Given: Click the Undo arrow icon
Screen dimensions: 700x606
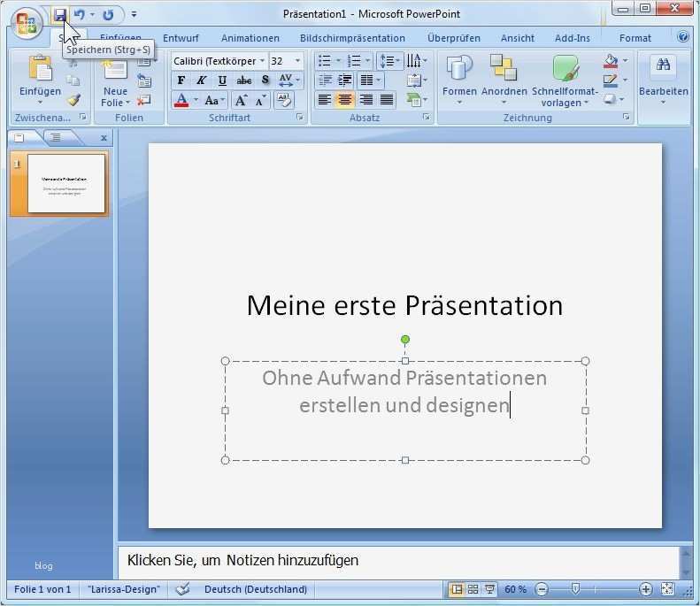Looking at the screenshot, I should click(x=80, y=15).
